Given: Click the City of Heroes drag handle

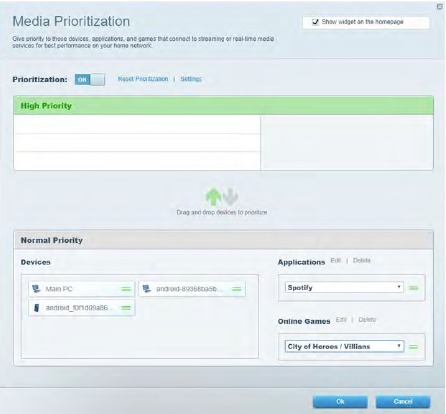Looking at the screenshot, I should (x=414, y=347).
